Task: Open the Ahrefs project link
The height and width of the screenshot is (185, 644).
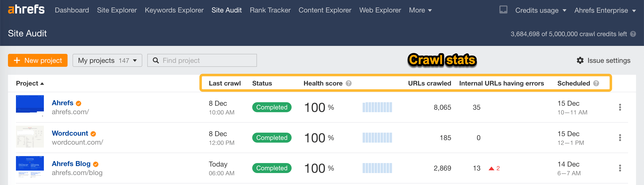Action: (63, 103)
